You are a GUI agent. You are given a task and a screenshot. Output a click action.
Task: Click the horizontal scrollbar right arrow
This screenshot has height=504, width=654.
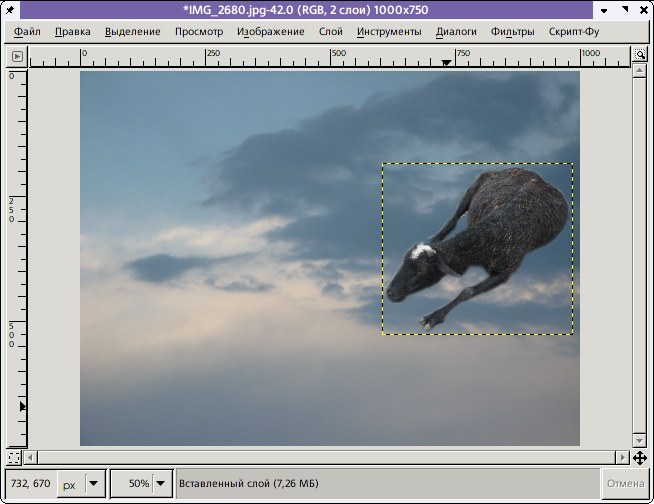[622, 458]
